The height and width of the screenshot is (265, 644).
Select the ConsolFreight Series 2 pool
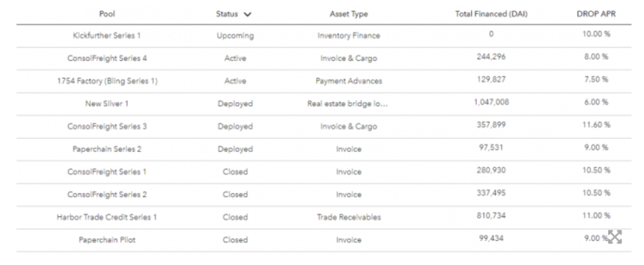pyautogui.click(x=107, y=194)
